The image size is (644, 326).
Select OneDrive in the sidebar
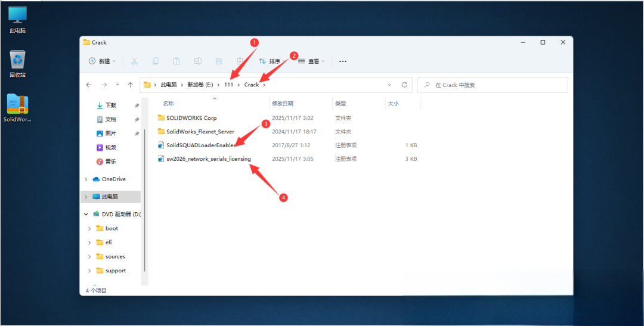tap(114, 179)
